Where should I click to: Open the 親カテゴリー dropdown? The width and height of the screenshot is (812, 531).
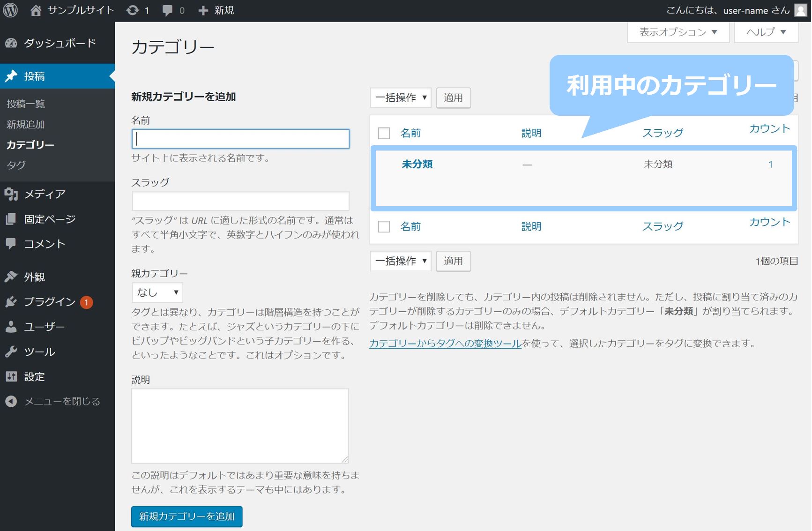pyautogui.click(x=157, y=292)
